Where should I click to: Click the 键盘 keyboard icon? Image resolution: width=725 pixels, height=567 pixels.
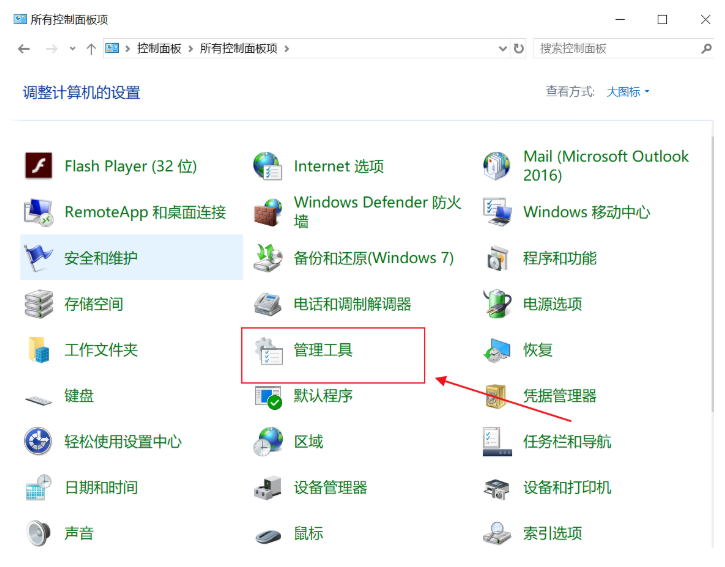tap(38, 400)
